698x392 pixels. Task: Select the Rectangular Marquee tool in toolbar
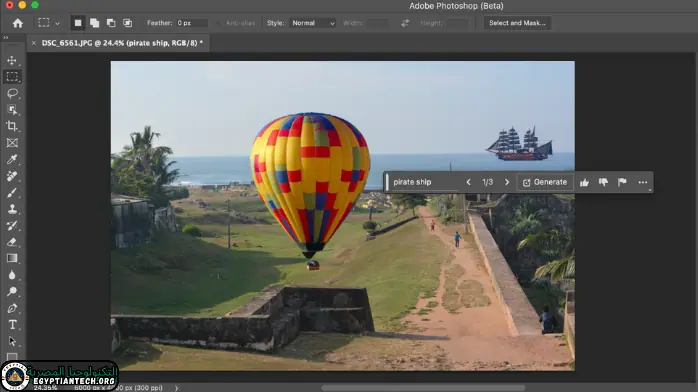[12, 77]
